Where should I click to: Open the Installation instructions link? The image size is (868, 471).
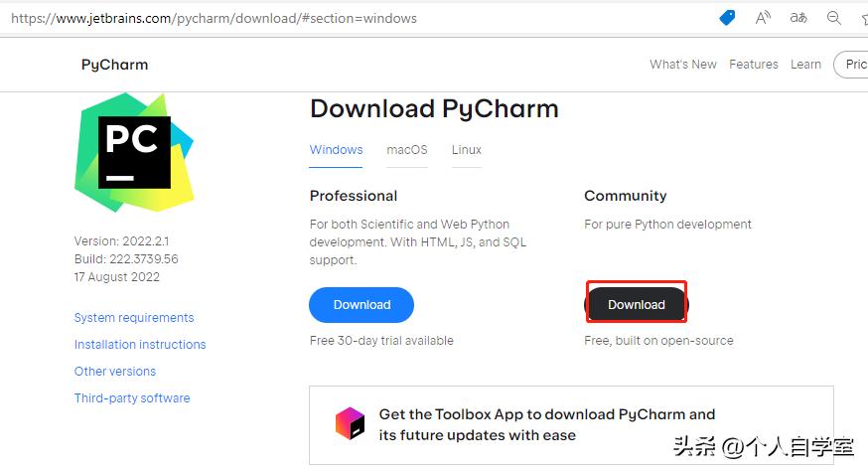click(x=140, y=344)
